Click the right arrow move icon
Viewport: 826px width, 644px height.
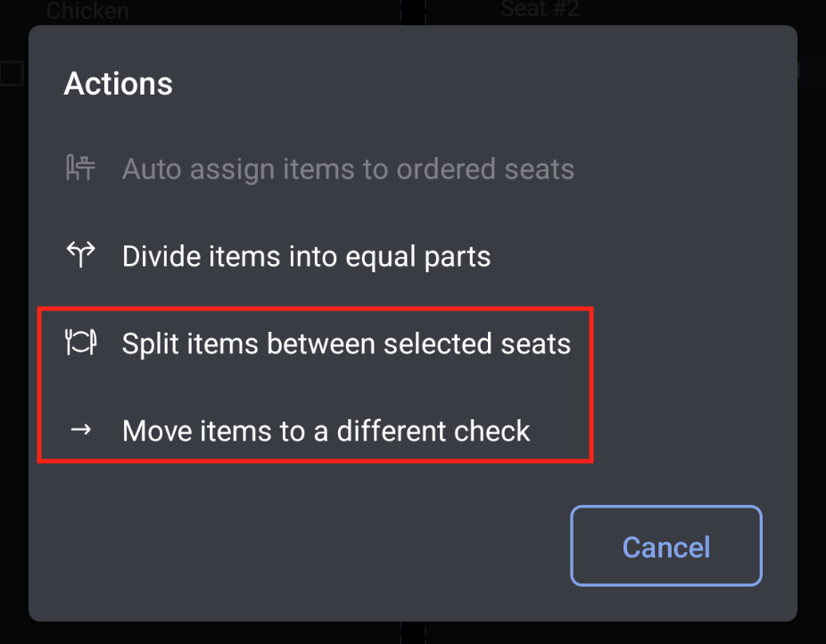[80, 431]
